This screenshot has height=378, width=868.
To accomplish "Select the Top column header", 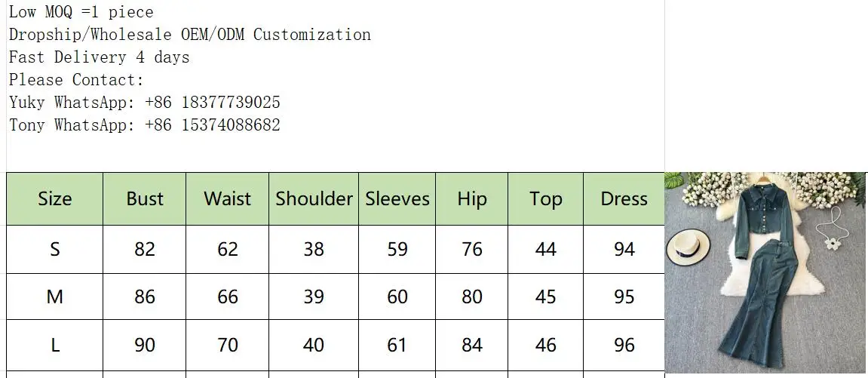I will coord(545,198).
